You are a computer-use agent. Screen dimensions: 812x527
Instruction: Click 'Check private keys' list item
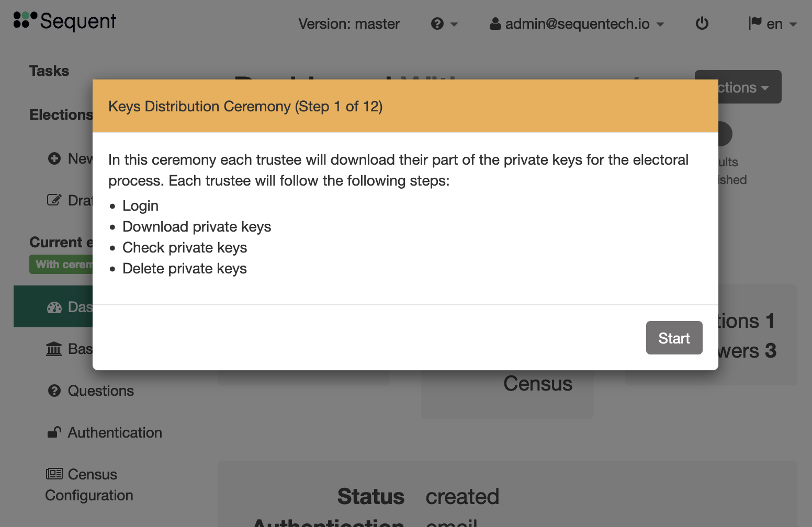pyautogui.click(x=185, y=247)
